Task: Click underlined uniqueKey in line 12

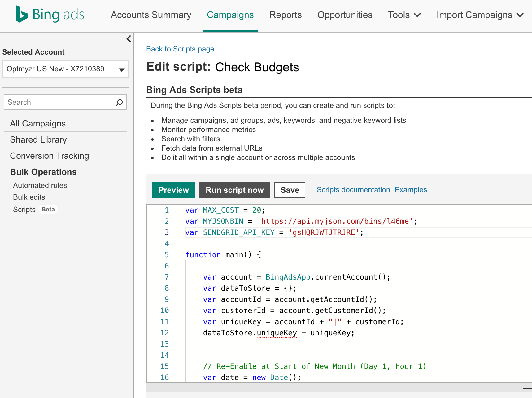Action: click(x=277, y=333)
